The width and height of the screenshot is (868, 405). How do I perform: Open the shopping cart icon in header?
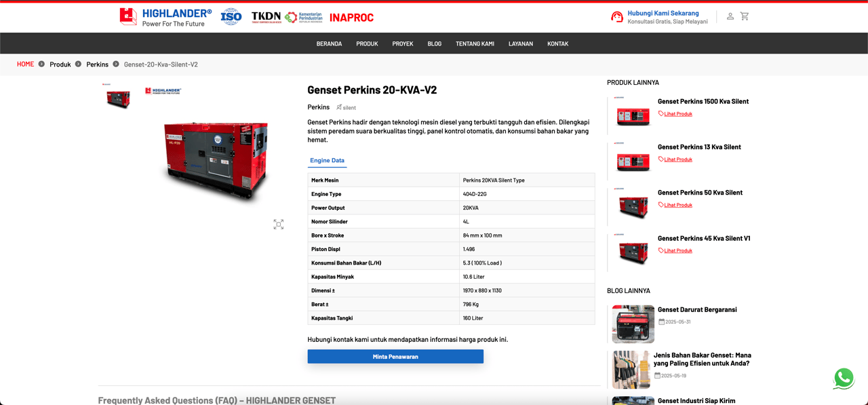pyautogui.click(x=745, y=16)
